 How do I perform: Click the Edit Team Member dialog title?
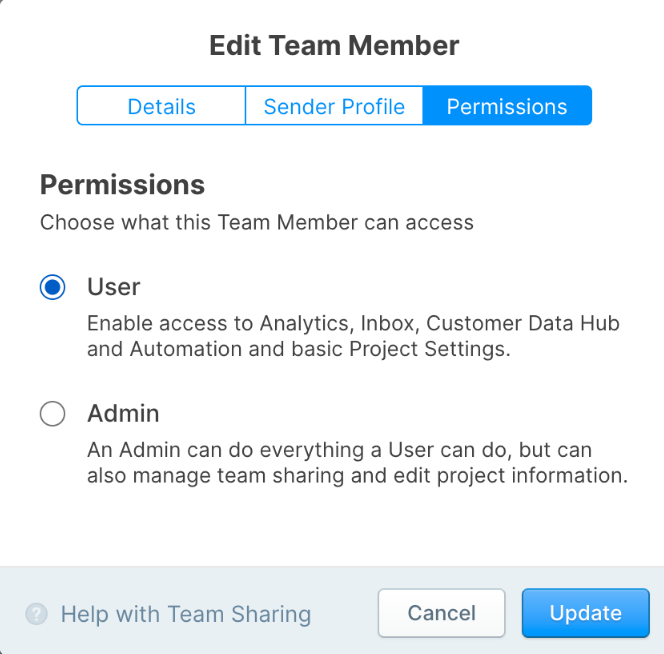click(334, 45)
